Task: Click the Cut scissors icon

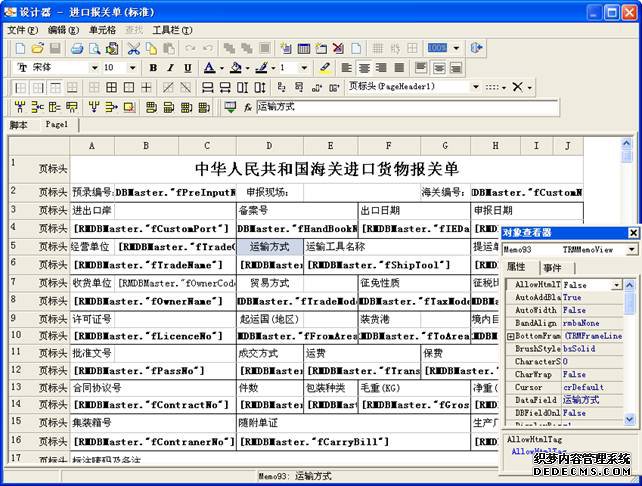Action: coord(134,48)
